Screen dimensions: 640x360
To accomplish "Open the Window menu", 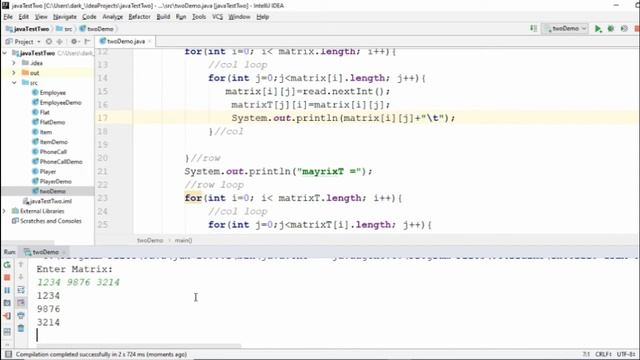I will tap(239, 17).
